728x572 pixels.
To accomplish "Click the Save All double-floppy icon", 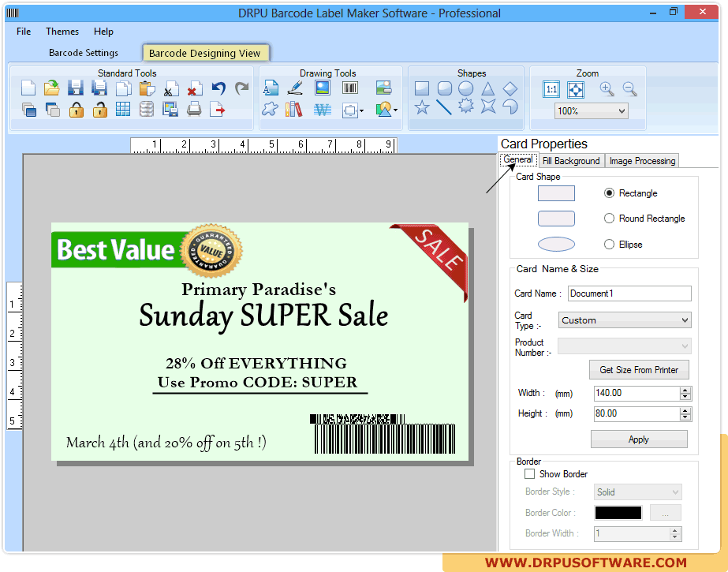I will tap(99, 88).
